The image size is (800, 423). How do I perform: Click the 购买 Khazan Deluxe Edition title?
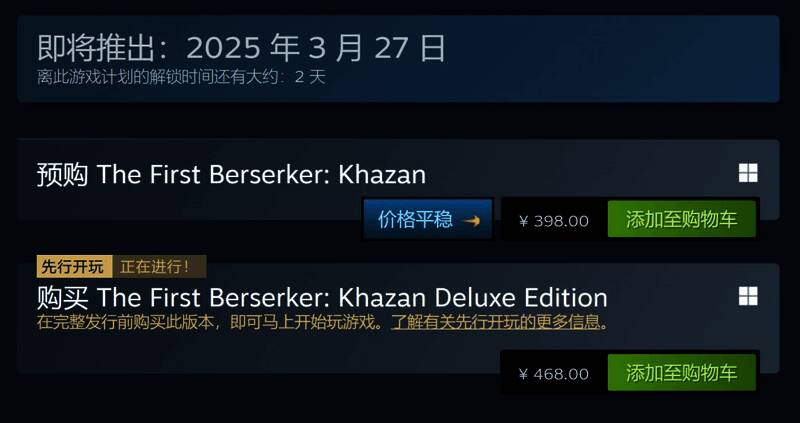[x=322, y=297]
